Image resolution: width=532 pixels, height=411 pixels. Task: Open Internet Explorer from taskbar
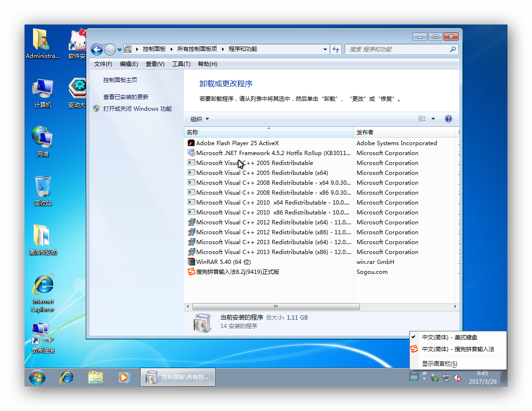coord(67,377)
